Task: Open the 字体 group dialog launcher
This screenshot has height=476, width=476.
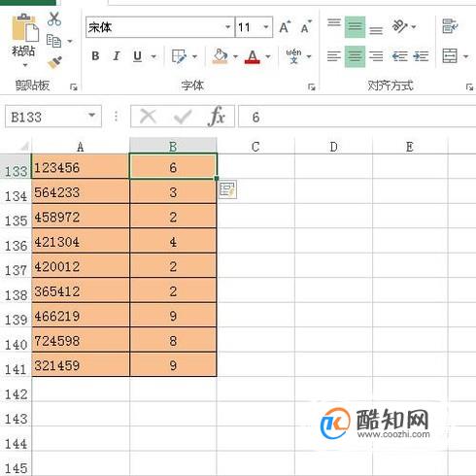Action: (312, 86)
